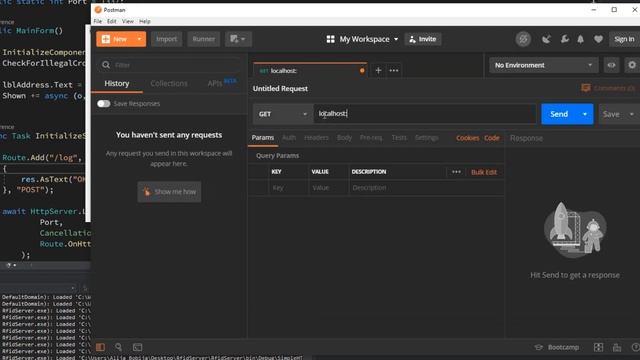Click the sync status icon
The height and width of the screenshot is (360, 640).
pyautogui.click(x=523, y=39)
